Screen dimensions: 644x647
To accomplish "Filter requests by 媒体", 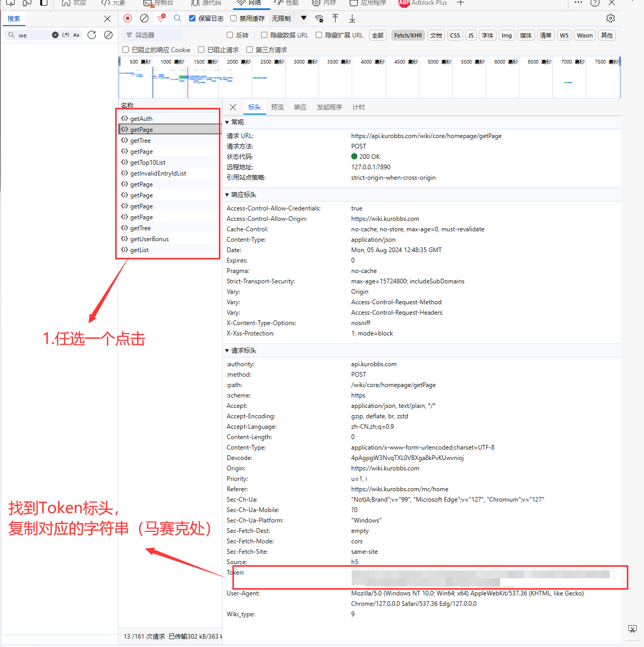I will point(526,35).
